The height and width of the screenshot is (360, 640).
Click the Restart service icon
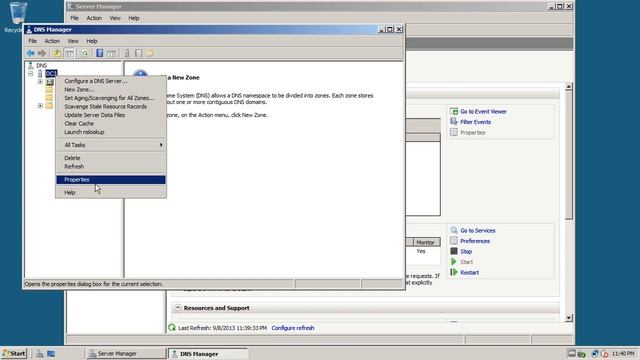coord(454,272)
